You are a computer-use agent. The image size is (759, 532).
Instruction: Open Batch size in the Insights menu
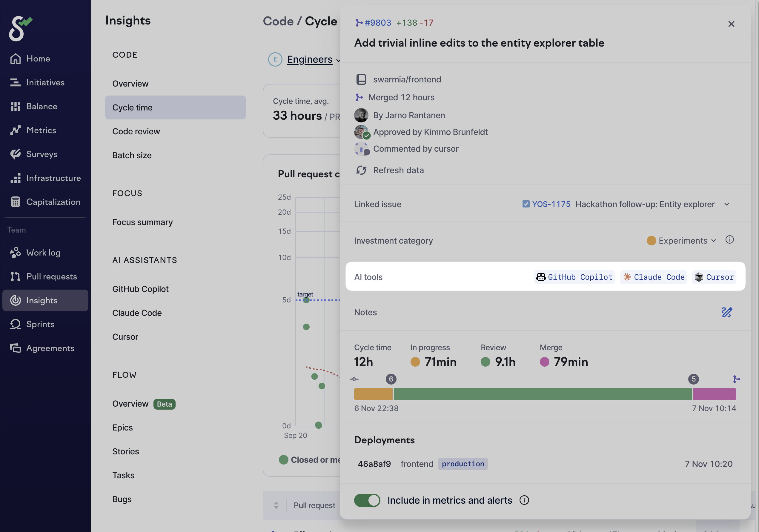coord(132,155)
